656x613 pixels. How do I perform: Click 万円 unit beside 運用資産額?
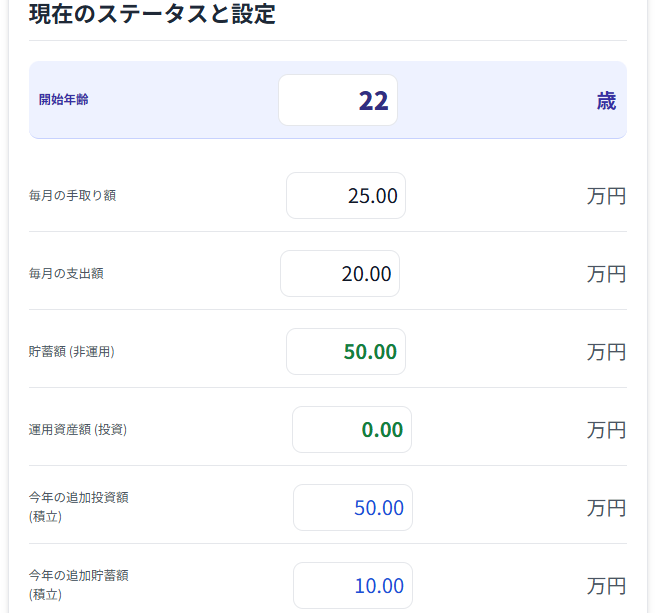[x=606, y=430]
